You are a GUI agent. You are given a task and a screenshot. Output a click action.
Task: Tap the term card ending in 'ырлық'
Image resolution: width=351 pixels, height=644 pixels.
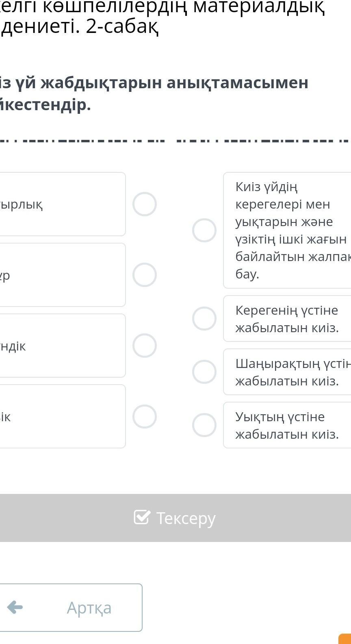[x=61, y=204]
